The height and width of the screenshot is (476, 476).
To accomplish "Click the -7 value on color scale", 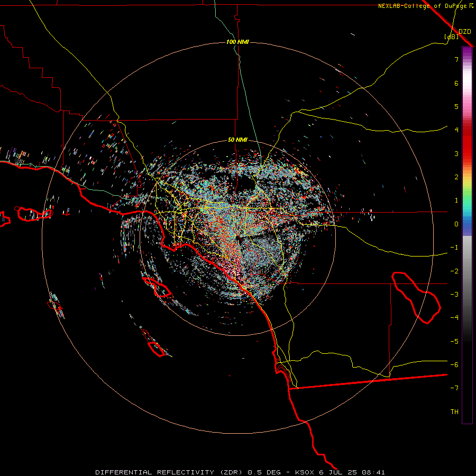I will [454, 388].
